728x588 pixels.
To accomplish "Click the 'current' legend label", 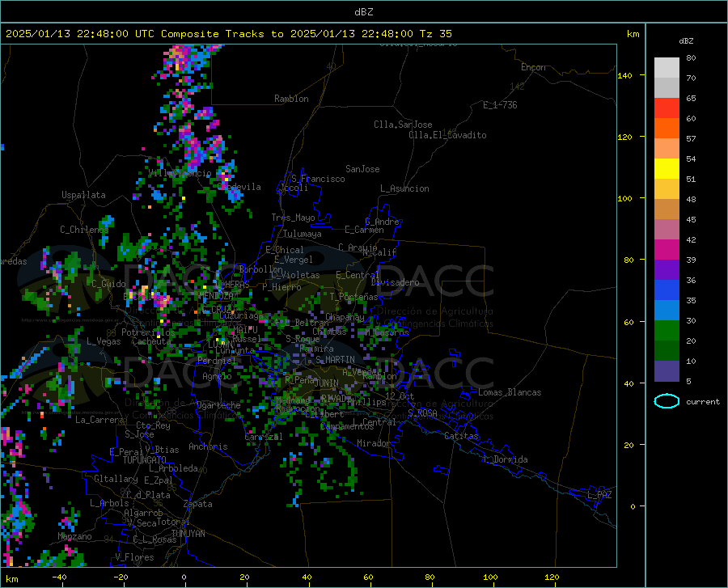I will click(703, 402).
